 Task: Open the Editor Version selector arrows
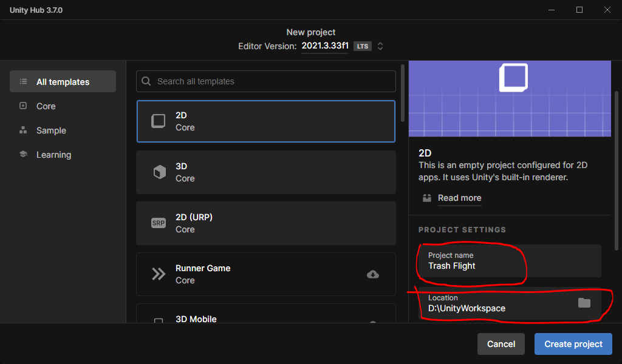point(380,46)
